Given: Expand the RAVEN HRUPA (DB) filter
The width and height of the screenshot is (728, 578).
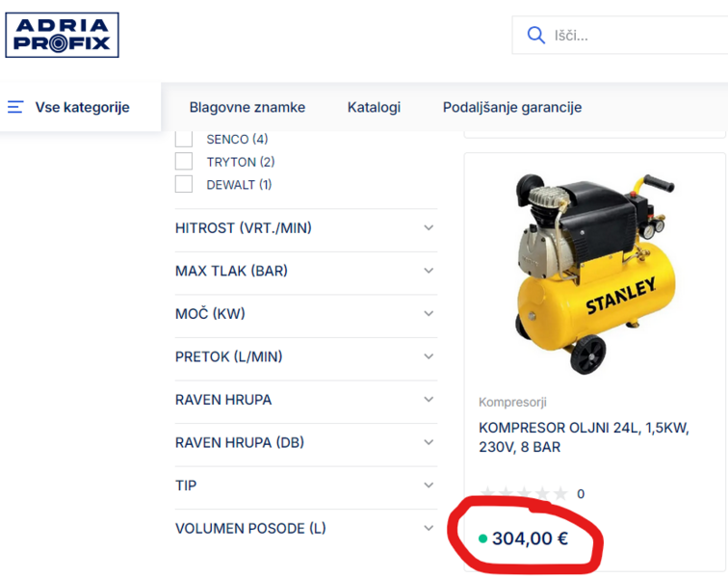Looking at the screenshot, I should coord(429,442).
